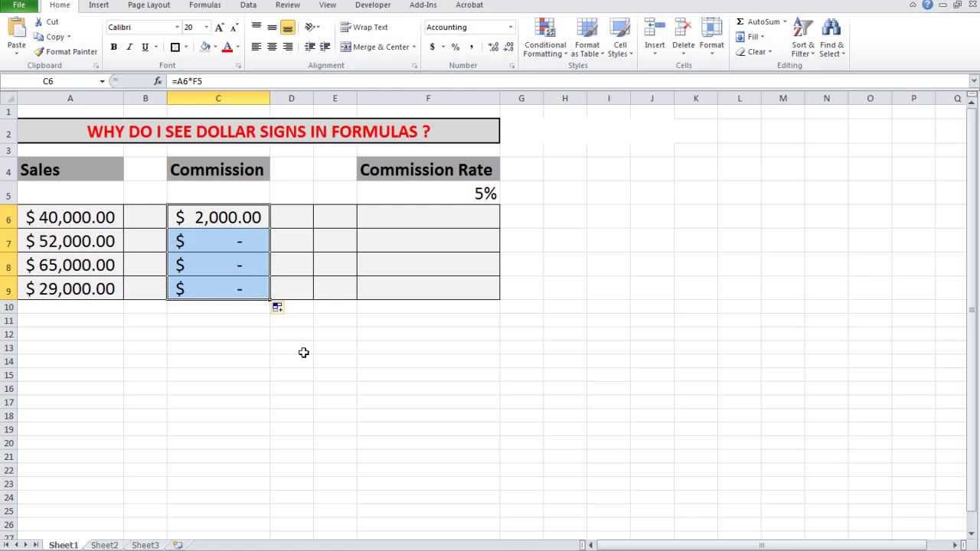Toggle the highlighted Bottom Align button
980x551 pixels.
click(x=288, y=28)
